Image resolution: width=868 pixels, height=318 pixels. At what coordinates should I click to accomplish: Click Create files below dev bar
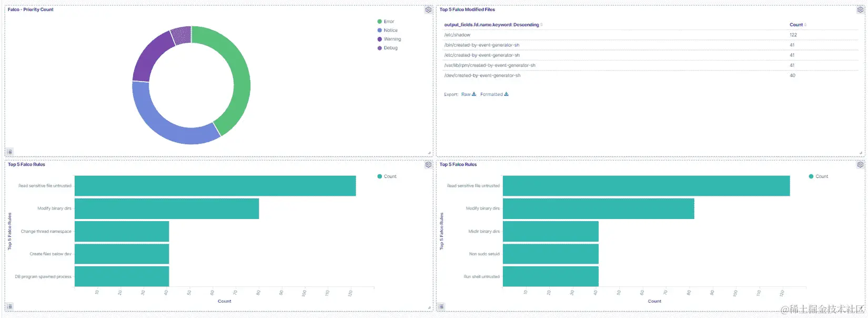[122, 254]
